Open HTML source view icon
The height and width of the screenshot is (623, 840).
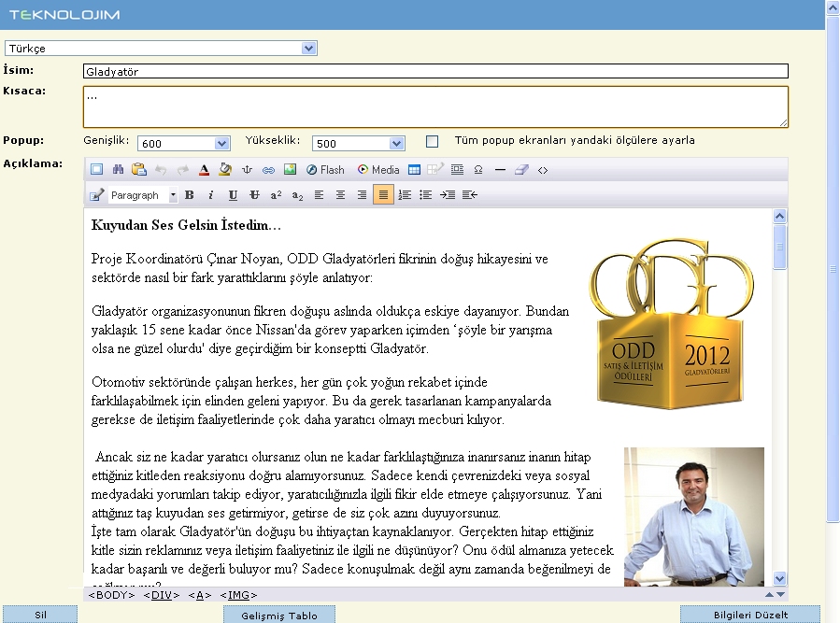(543, 170)
